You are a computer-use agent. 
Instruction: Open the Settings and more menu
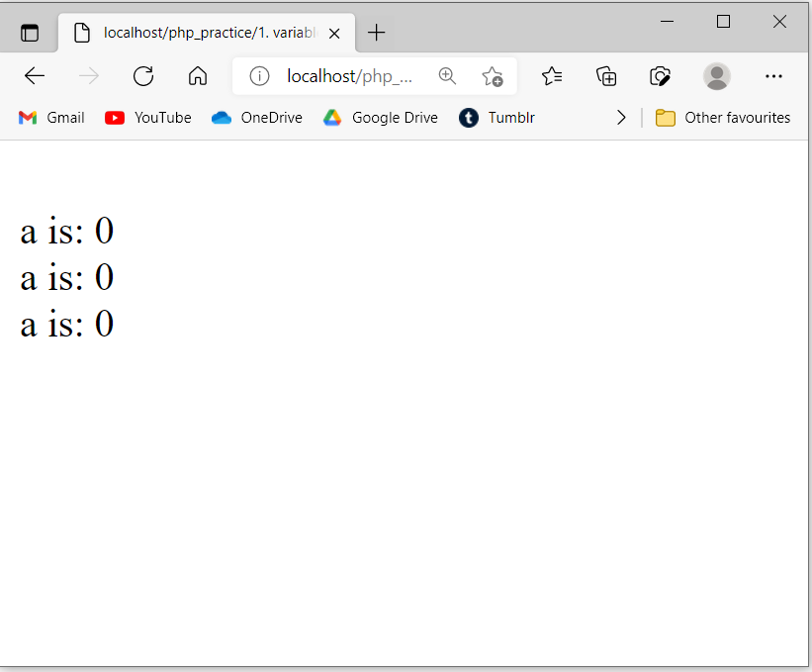773,76
